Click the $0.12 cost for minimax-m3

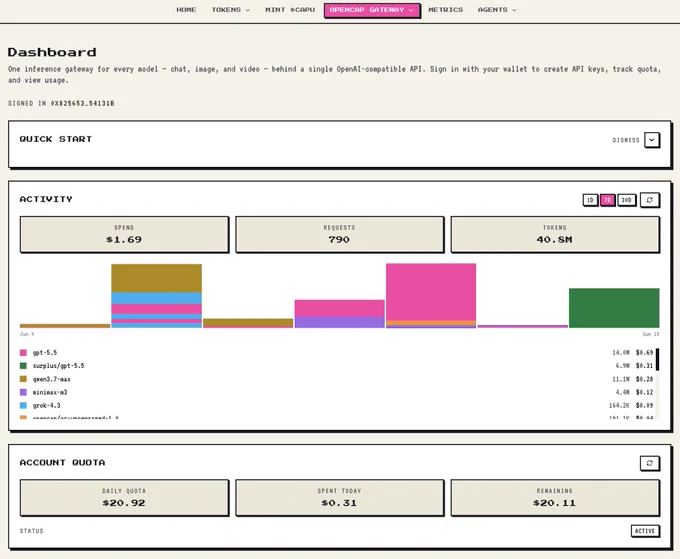644,392
